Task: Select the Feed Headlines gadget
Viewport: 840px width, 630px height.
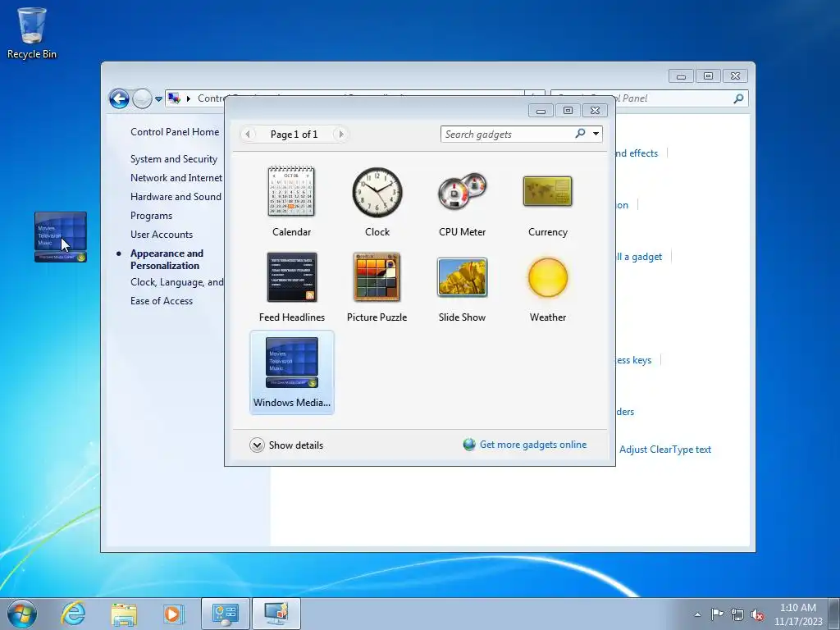Action: tap(291, 286)
